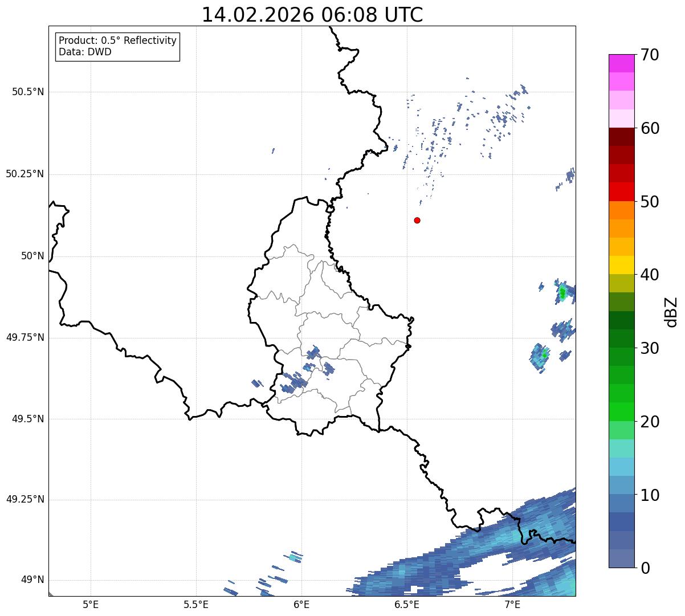
Task: Click the 6.5°E longitude label
Action: coord(407,604)
